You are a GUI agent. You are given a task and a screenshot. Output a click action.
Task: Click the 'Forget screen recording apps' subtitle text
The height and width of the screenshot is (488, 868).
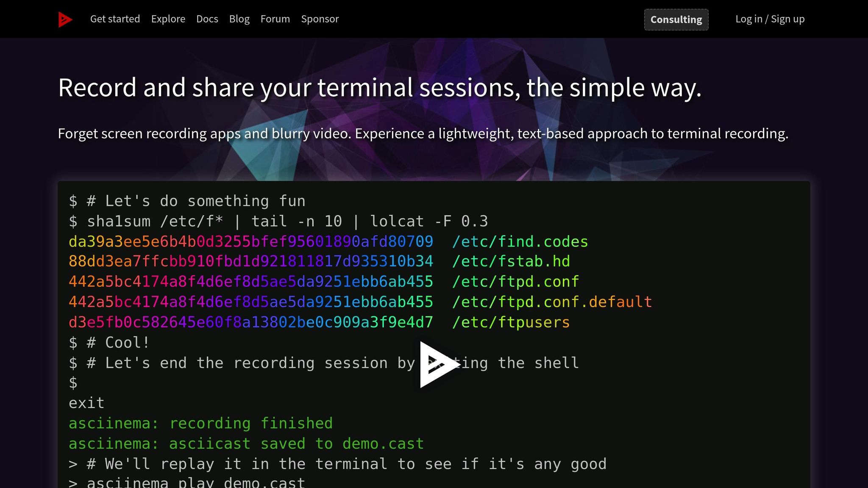click(x=423, y=133)
